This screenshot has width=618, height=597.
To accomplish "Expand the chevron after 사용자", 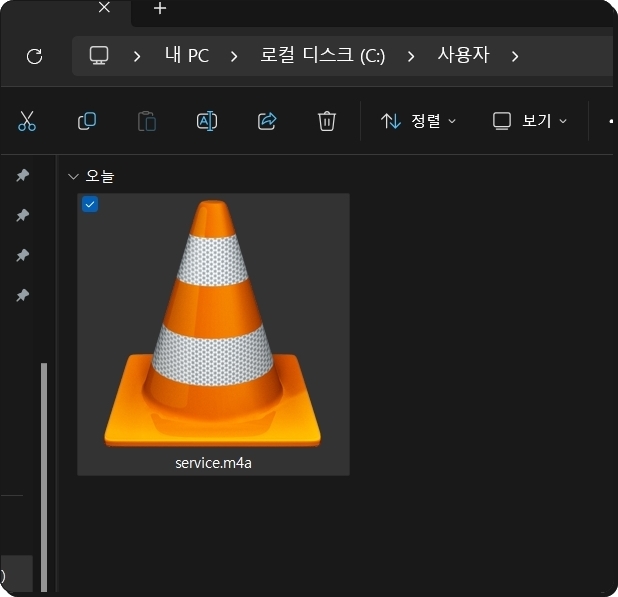I will (515, 57).
